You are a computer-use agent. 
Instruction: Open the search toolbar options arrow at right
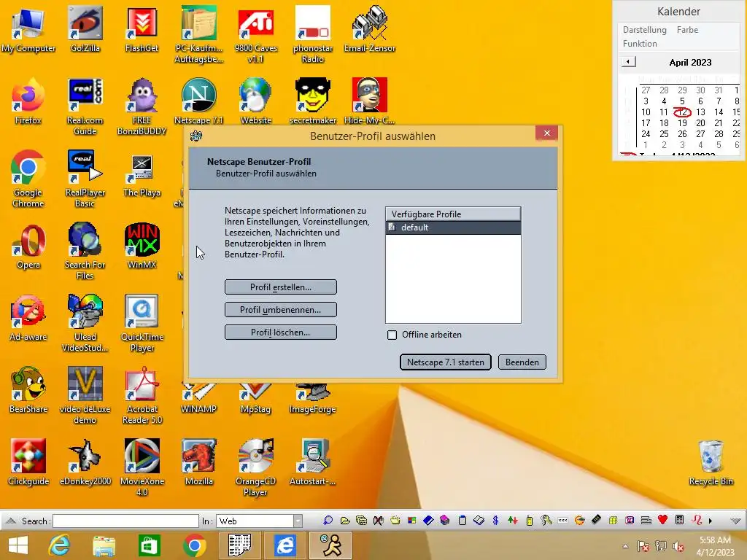coord(735,521)
